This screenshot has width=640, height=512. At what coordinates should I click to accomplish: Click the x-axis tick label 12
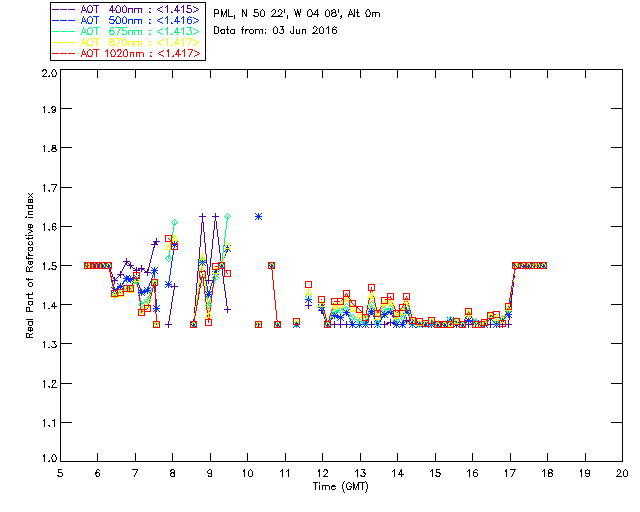tap(322, 473)
